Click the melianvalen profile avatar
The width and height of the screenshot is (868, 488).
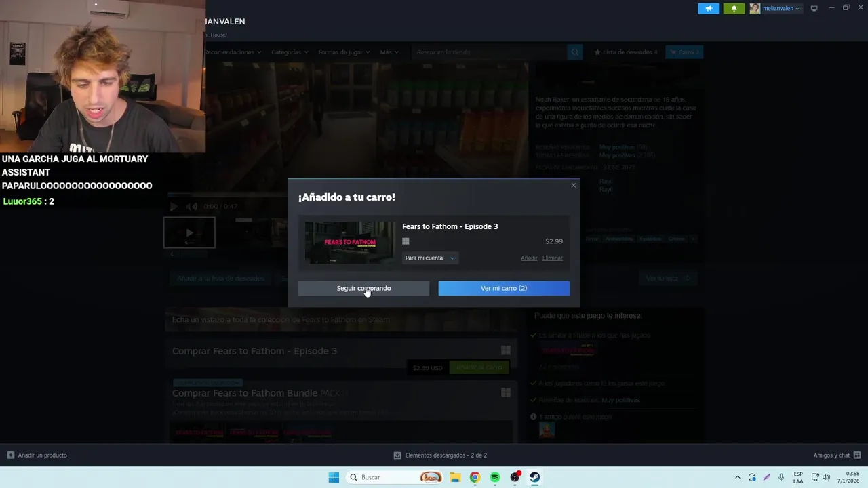tap(755, 8)
